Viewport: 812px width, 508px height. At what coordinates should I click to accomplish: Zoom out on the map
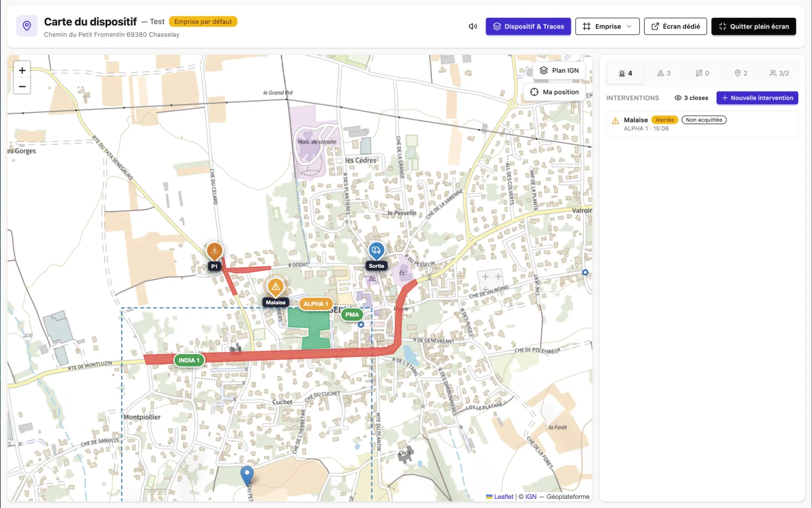point(22,86)
